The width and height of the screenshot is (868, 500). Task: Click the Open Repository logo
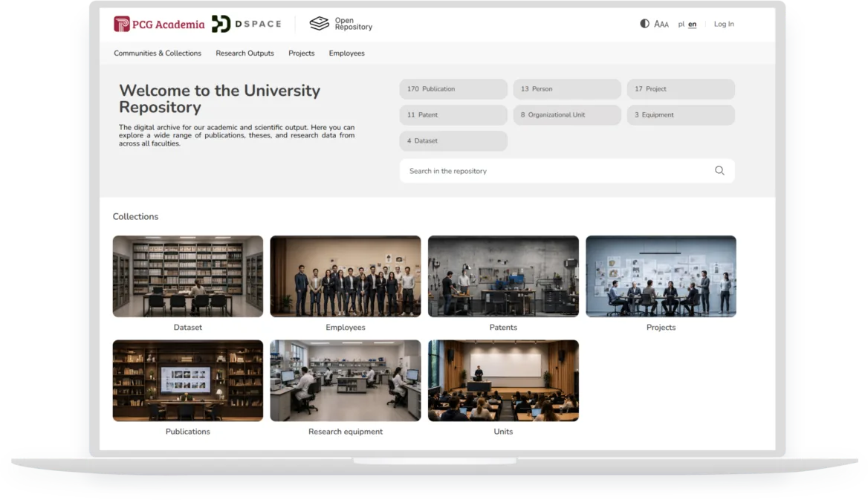[x=340, y=24]
